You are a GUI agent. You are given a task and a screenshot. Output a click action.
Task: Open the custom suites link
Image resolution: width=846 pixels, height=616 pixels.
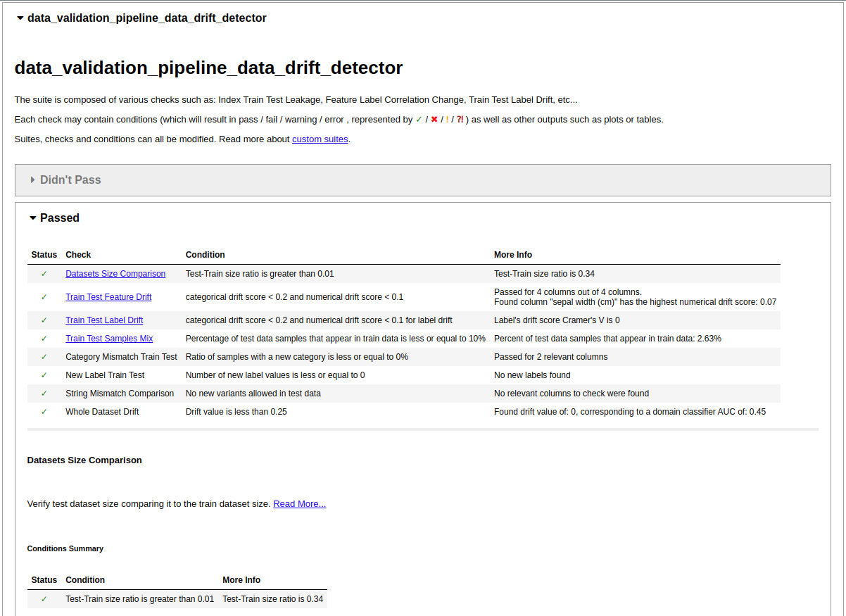[x=320, y=139]
